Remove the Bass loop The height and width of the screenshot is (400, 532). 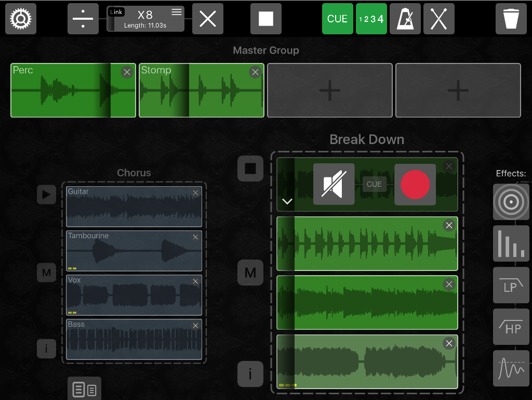point(195,325)
